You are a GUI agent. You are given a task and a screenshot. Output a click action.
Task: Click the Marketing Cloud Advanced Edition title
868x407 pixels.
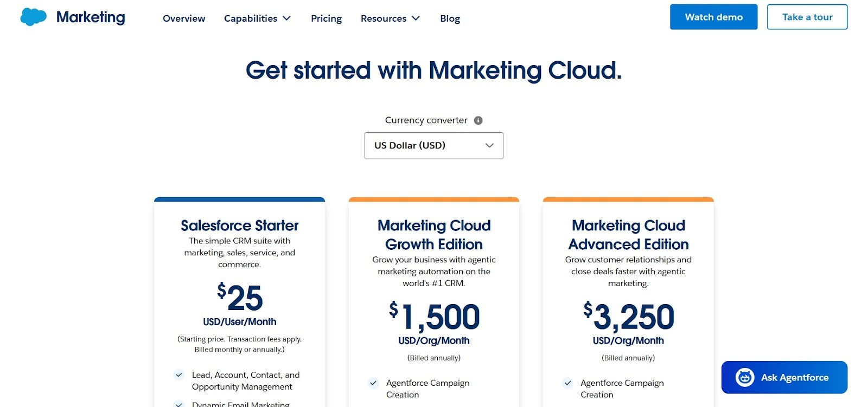click(628, 235)
